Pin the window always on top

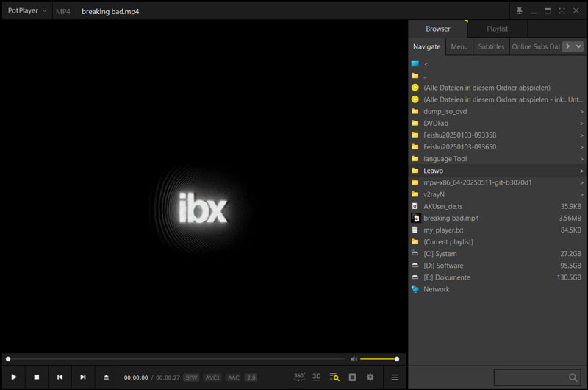click(x=520, y=11)
